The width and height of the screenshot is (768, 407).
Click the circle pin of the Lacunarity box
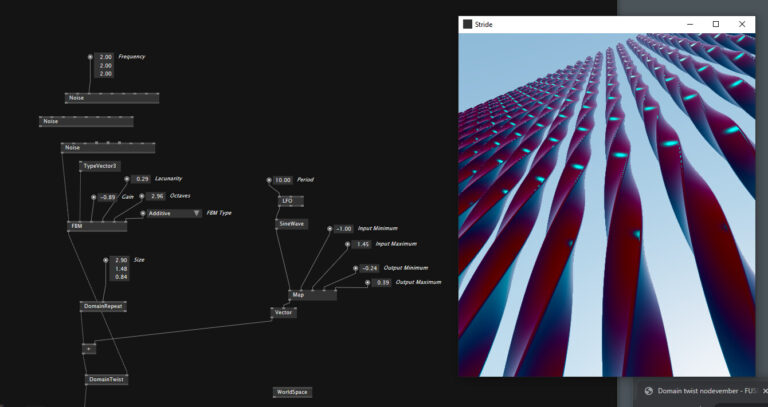[x=126, y=179]
